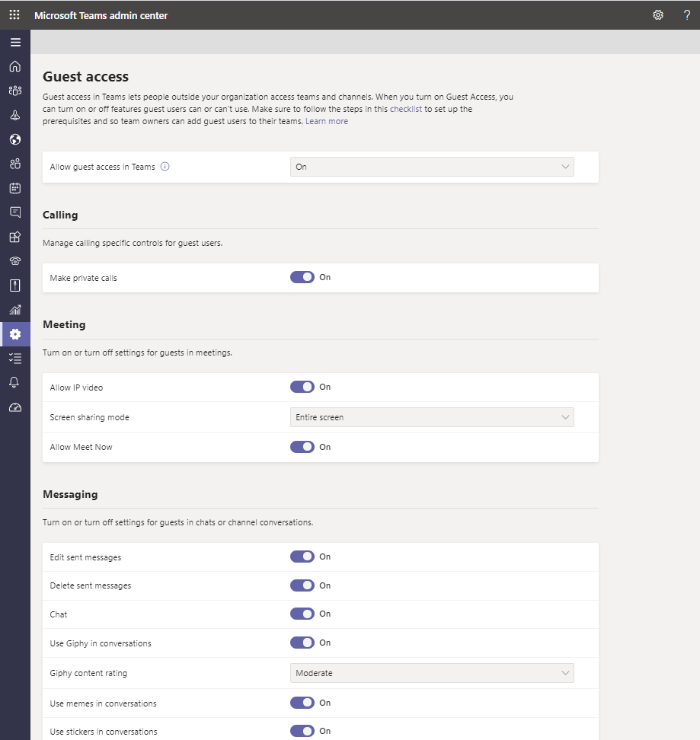Image resolution: width=700 pixels, height=740 pixels.
Task: Open the settings gear in the top header
Action: (x=658, y=15)
